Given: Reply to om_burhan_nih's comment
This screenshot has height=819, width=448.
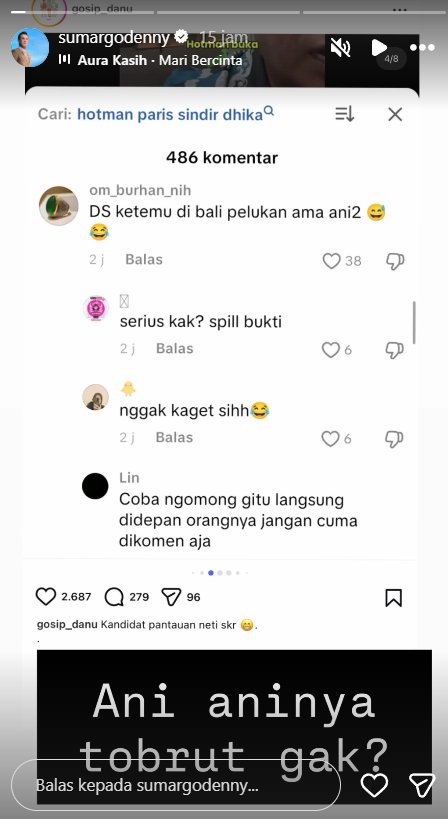Looking at the screenshot, I should point(144,260).
